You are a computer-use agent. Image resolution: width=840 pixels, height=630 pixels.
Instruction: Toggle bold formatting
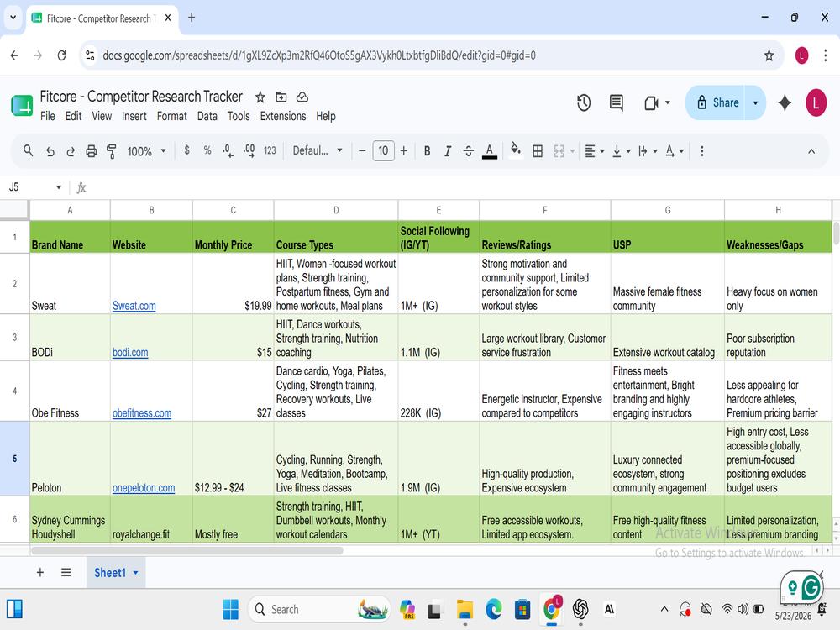pyautogui.click(x=427, y=151)
